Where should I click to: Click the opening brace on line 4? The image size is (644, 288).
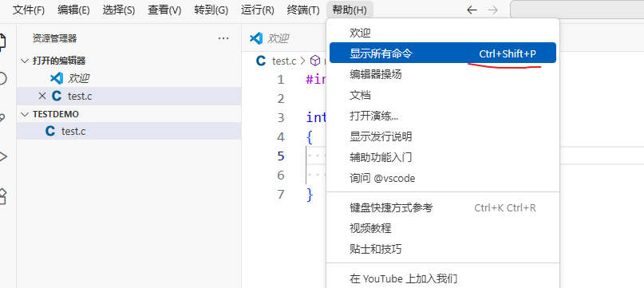pyautogui.click(x=310, y=137)
